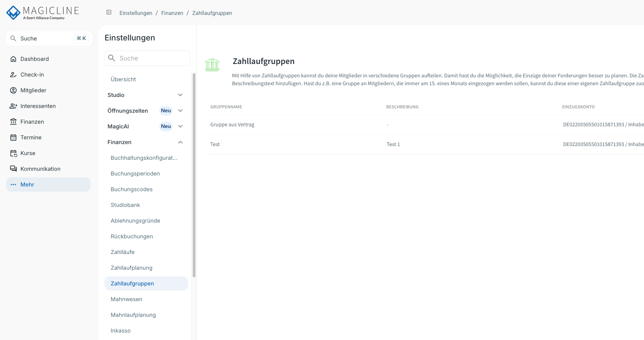Click Einstellungen in the breadcrumb
Image resolution: width=644 pixels, height=340 pixels.
point(136,13)
